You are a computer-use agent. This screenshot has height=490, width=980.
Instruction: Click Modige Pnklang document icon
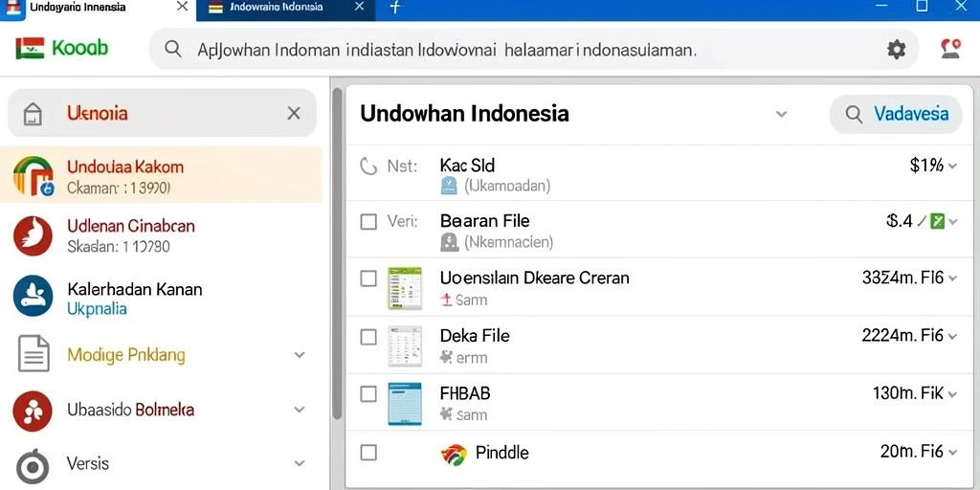pyautogui.click(x=33, y=354)
